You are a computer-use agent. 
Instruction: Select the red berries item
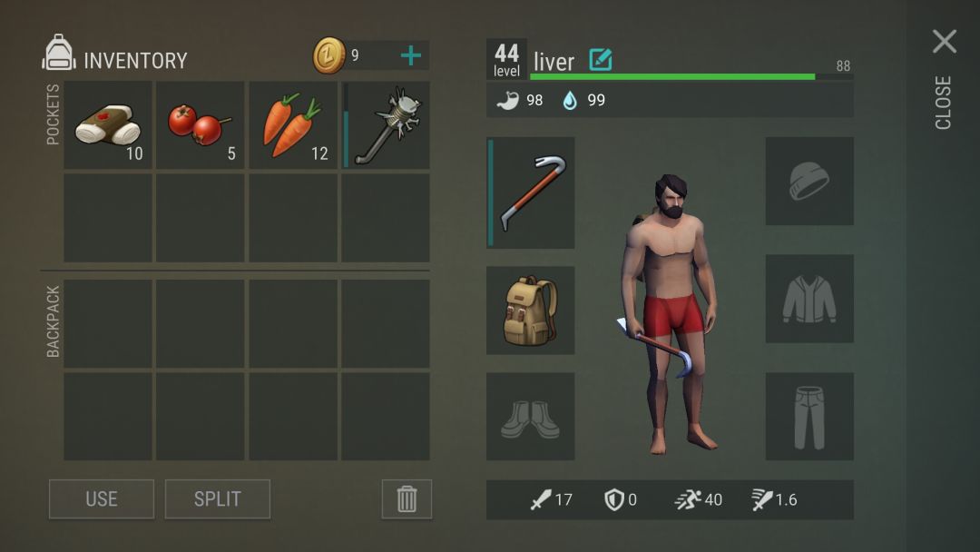click(x=200, y=125)
